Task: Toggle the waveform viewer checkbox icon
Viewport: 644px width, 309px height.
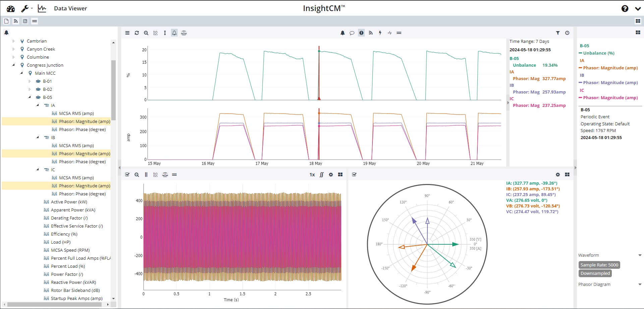Action: (x=127, y=175)
